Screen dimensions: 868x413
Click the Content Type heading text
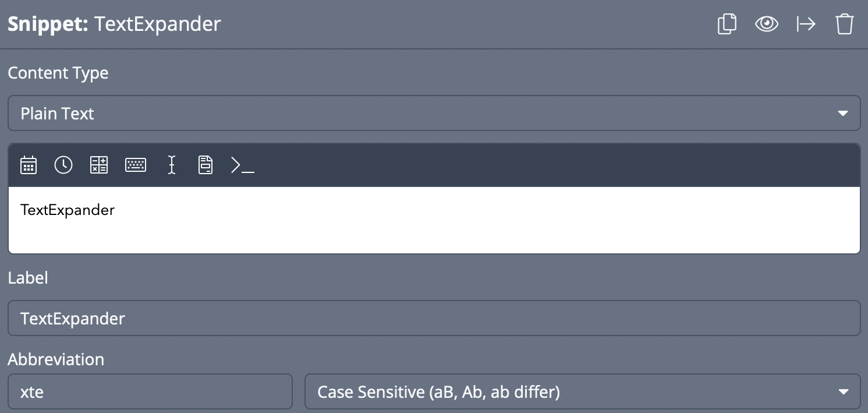coord(58,73)
